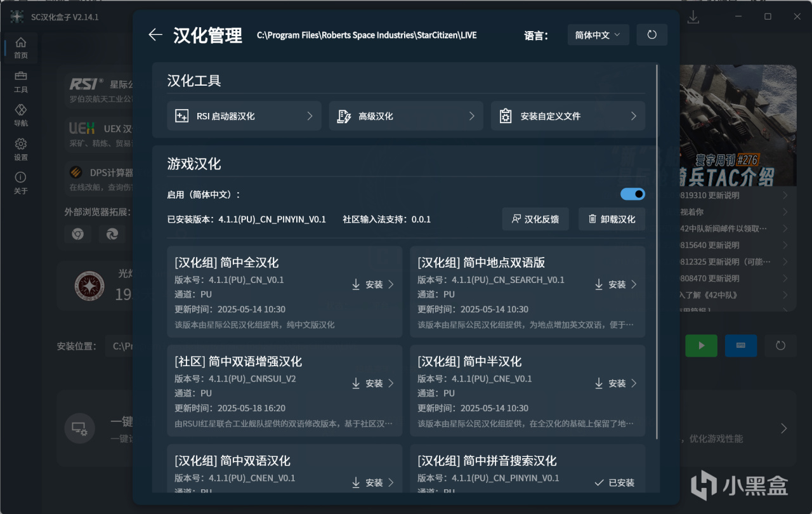
Task: Open the 安装位置 path dropdown in main window
Action: [x=119, y=346]
